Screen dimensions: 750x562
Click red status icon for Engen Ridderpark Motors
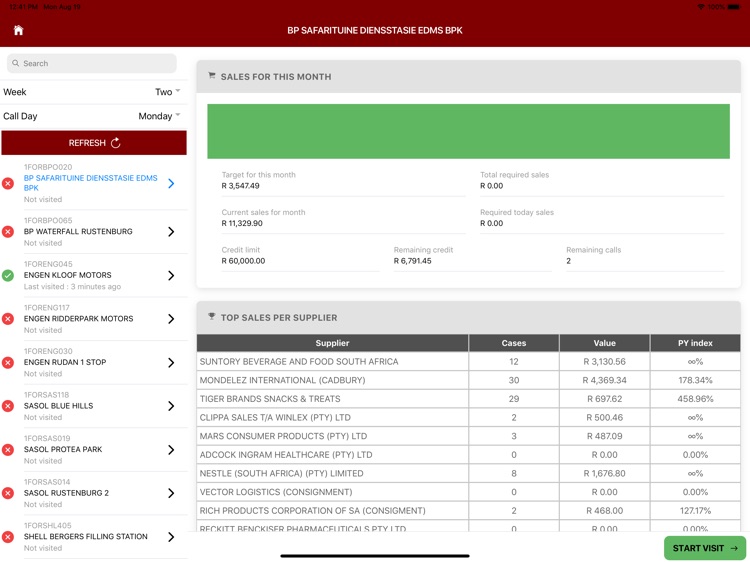[8, 319]
